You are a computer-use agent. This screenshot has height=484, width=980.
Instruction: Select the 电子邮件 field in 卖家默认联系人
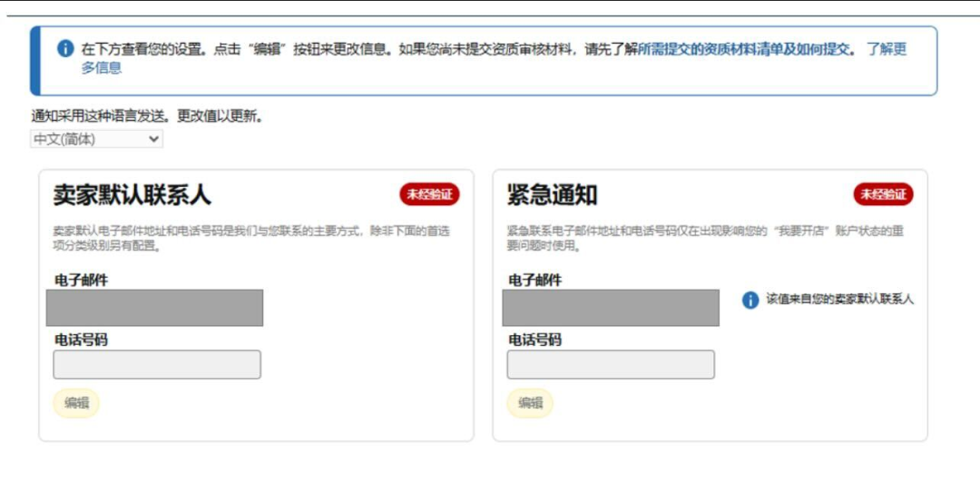click(x=155, y=308)
